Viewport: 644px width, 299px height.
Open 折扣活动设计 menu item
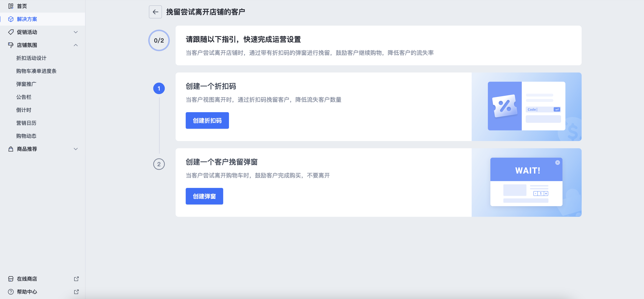(x=31, y=58)
